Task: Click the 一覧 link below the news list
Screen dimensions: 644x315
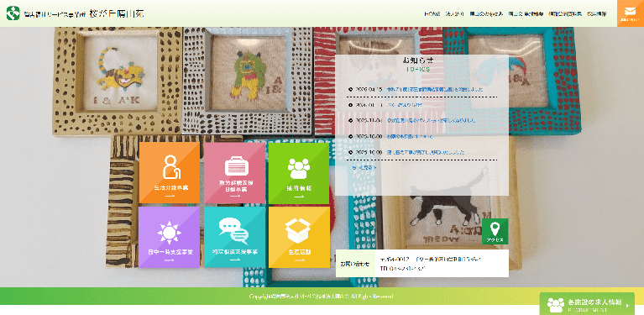Action: click(x=364, y=167)
